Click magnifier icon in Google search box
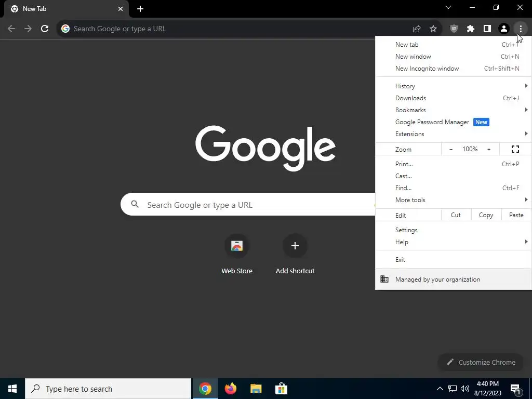This screenshot has width=532, height=399. [x=135, y=204]
